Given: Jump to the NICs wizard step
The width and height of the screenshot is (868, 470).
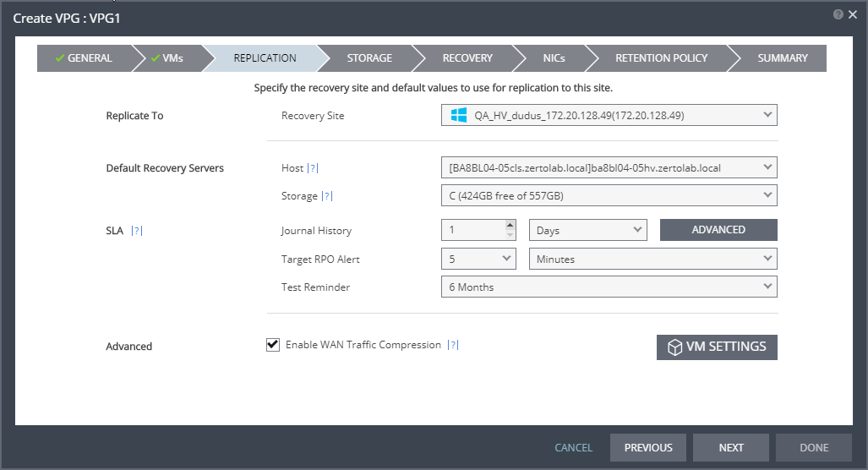Looking at the screenshot, I should point(554,58).
